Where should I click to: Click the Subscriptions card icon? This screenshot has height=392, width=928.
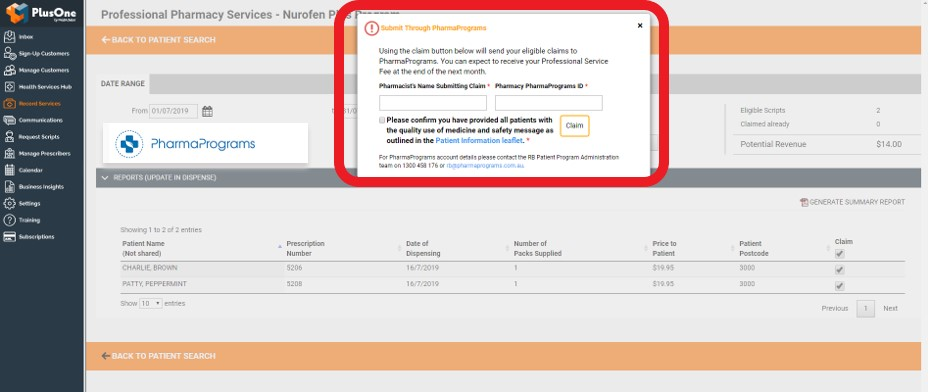pos(9,237)
